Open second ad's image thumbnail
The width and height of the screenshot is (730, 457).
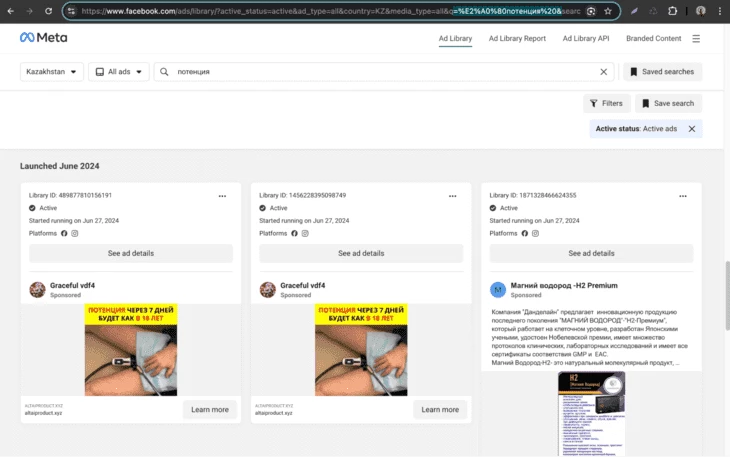pyautogui.click(x=361, y=349)
